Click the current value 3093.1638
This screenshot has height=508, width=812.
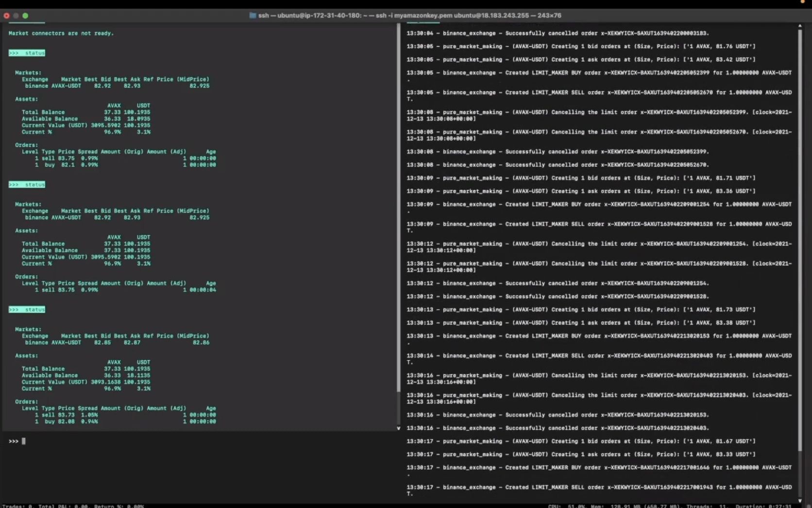pos(105,382)
